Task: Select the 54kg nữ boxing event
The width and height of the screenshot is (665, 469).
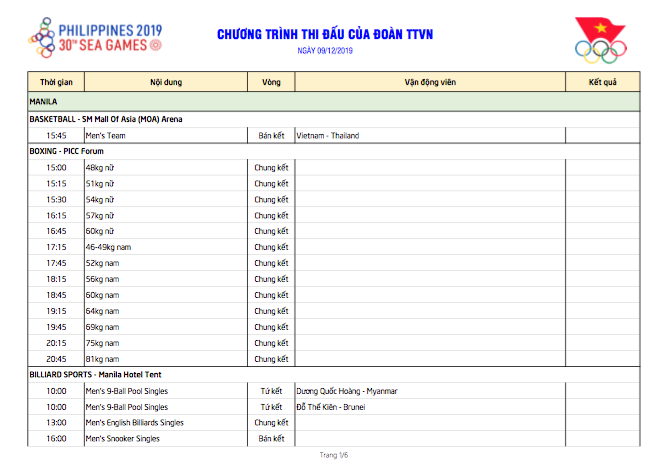Action: [166, 199]
